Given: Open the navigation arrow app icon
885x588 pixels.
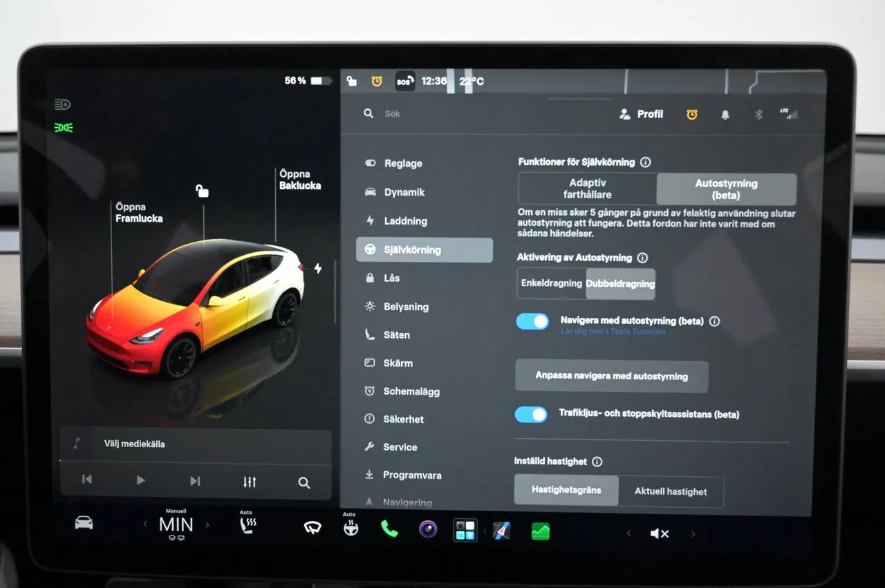Looking at the screenshot, I should 501,531.
